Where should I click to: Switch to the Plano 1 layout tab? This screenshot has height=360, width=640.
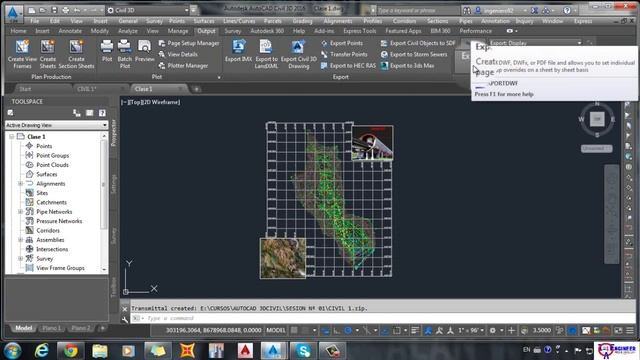(x=51, y=328)
